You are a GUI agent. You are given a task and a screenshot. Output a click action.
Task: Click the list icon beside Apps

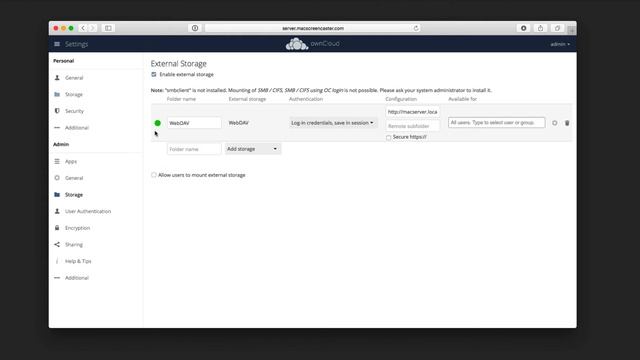point(57,161)
